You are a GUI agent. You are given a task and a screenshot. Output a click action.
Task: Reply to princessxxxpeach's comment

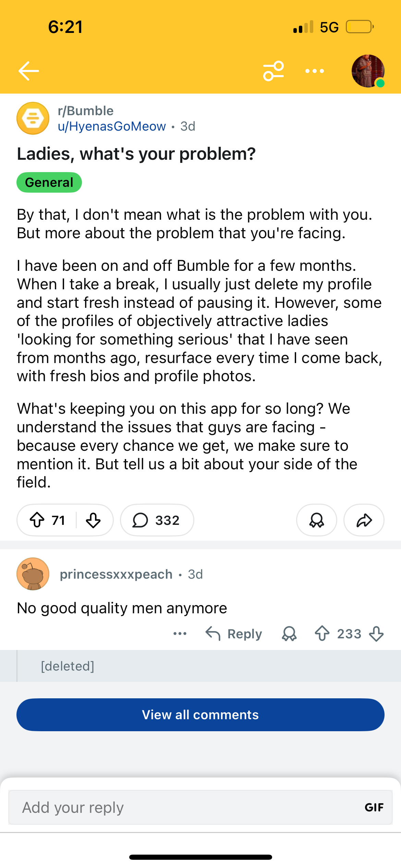click(234, 634)
